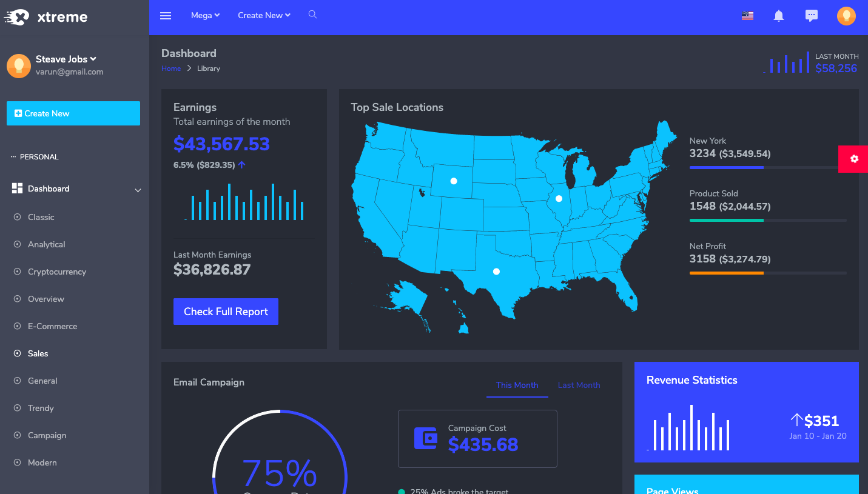Click the Last Month header sparkline chart
The width and height of the screenshot is (868, 494).
point(787,63)
